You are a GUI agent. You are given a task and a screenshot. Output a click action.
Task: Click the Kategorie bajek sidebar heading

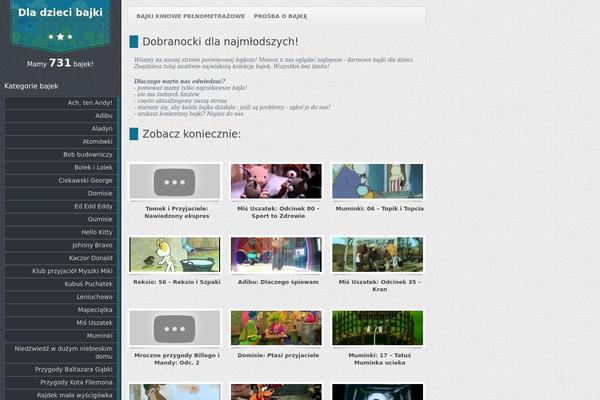pyautogui.click(x=31, y=86)
